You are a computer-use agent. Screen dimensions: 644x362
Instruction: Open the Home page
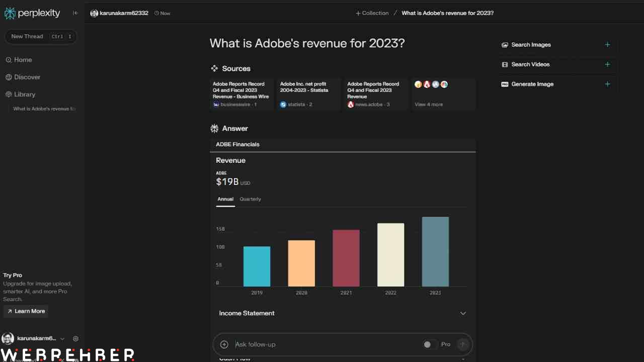(19, 60)
